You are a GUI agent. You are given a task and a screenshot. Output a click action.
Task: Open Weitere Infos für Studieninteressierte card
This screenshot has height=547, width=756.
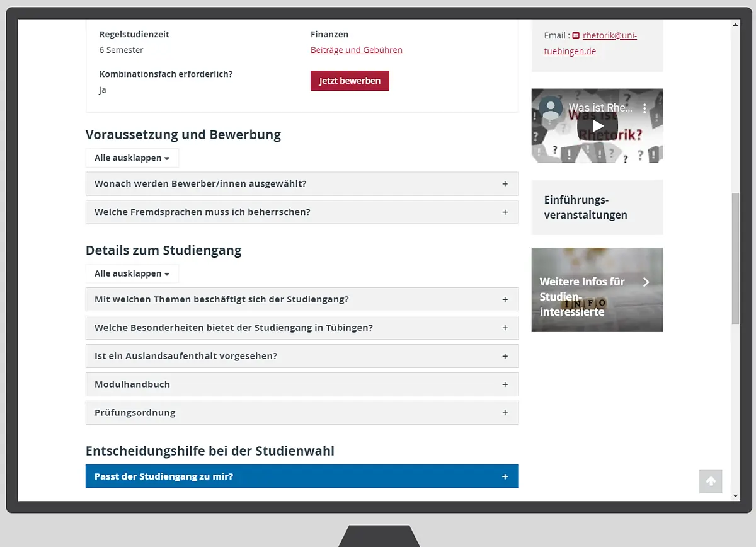point(597,290)
